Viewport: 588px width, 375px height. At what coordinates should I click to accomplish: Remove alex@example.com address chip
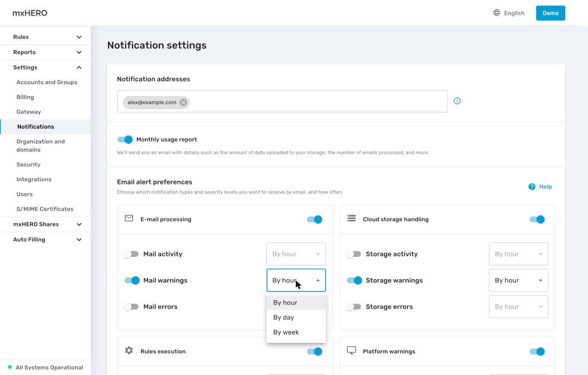[x=183, y=102]
